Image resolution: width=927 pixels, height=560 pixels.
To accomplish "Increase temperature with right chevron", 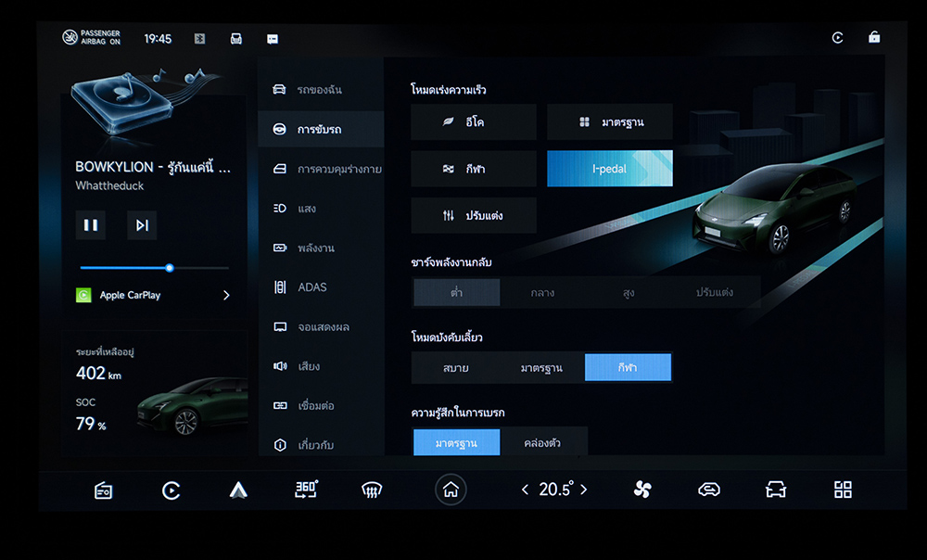I will [584, 490].
